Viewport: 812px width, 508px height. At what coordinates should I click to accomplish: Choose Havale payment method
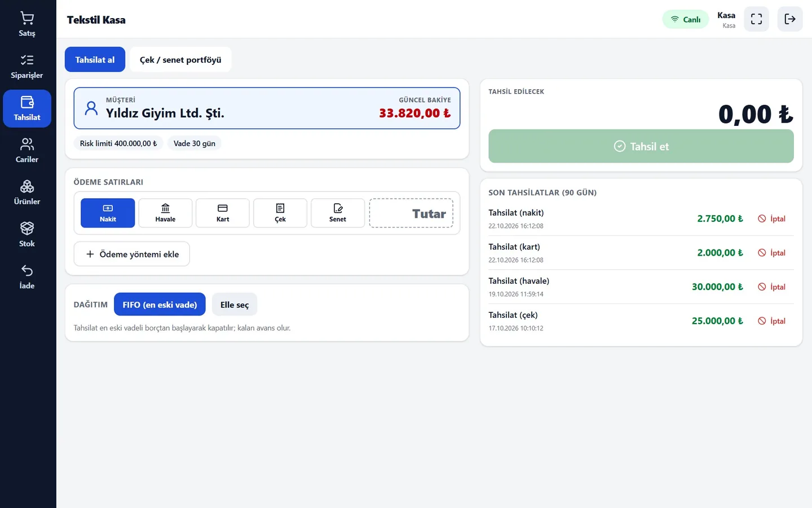coord(165,213)
